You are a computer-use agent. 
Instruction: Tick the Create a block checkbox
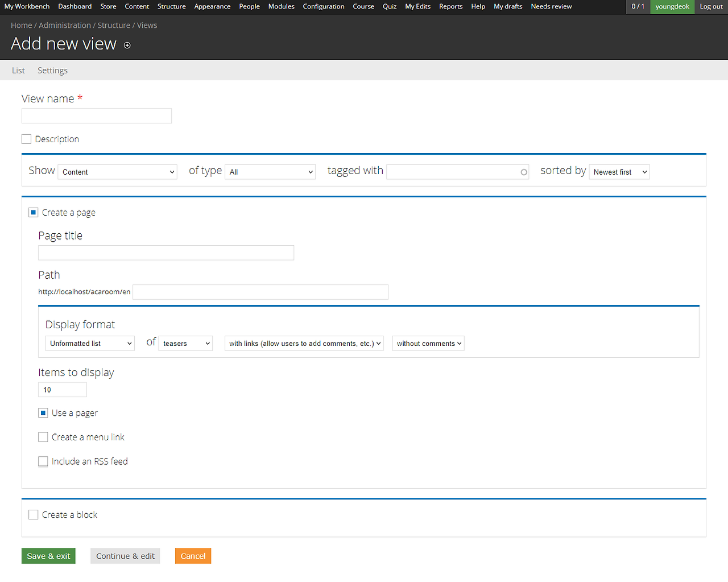34,515
